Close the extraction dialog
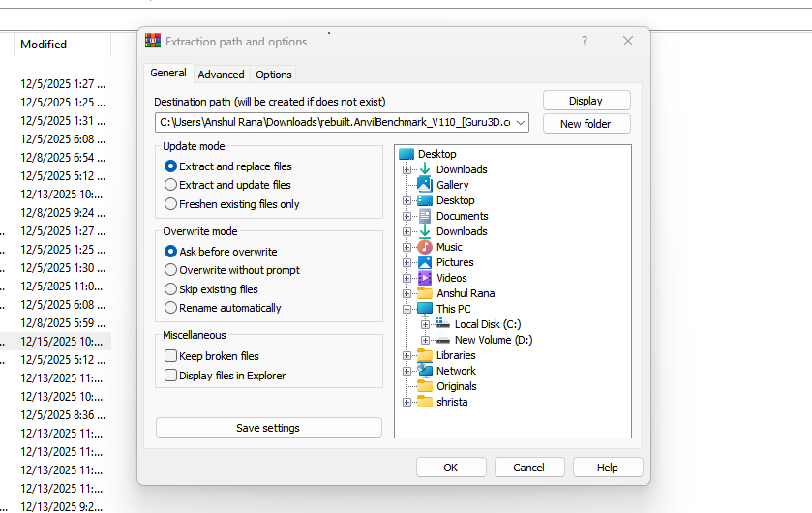Image resolution: width=812 pixels, height=513 pixels. (x=628, y=41)
